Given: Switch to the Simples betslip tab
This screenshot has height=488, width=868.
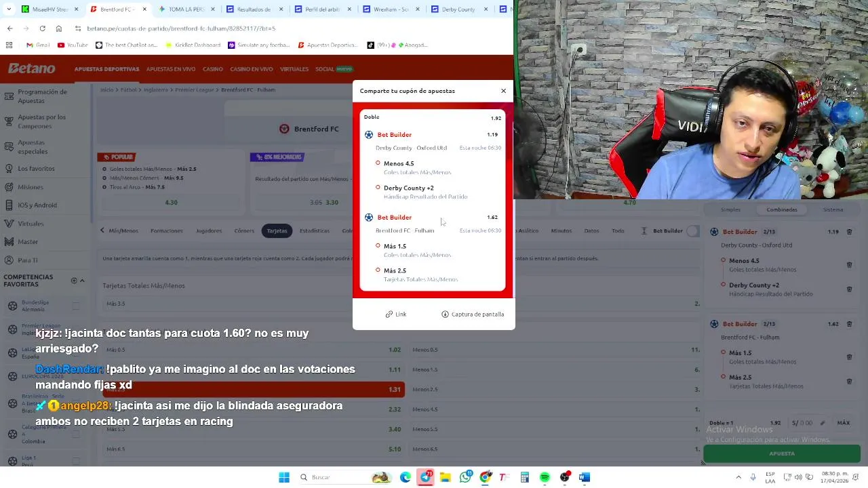Looking at the screenshot, I should pos(730,209).
